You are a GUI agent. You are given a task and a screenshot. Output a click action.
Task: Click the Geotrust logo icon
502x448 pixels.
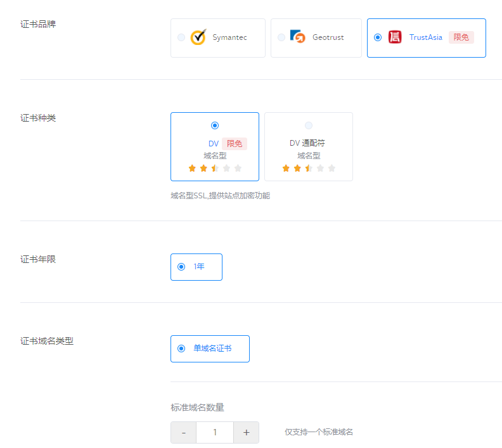(298, 37)
